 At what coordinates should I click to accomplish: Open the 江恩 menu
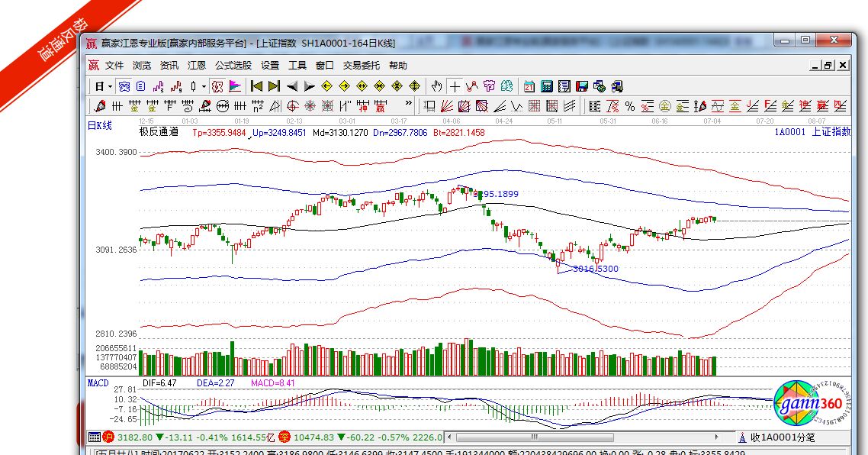point(197,66)
